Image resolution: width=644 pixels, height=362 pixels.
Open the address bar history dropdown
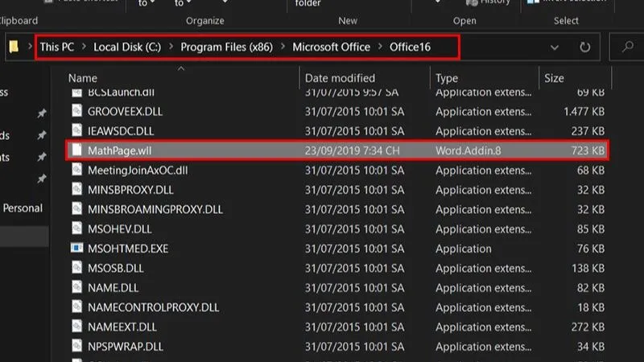click(555, 47)
